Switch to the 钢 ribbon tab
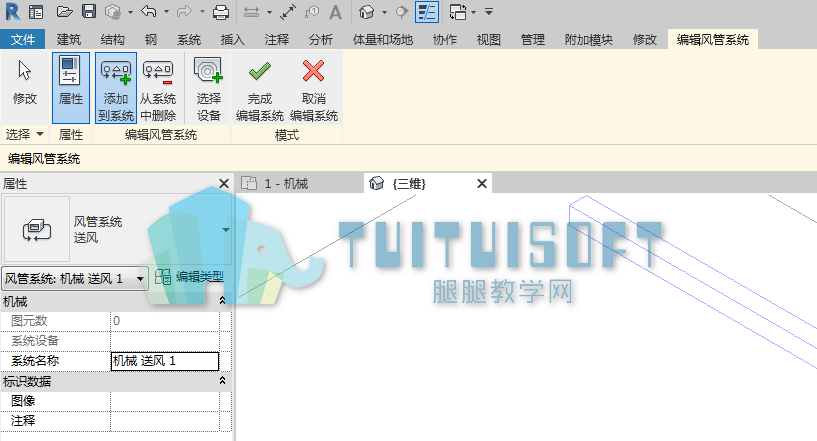The height and width of the screenshot is (441, 817). pyautogui.click(x=151, y=40)
